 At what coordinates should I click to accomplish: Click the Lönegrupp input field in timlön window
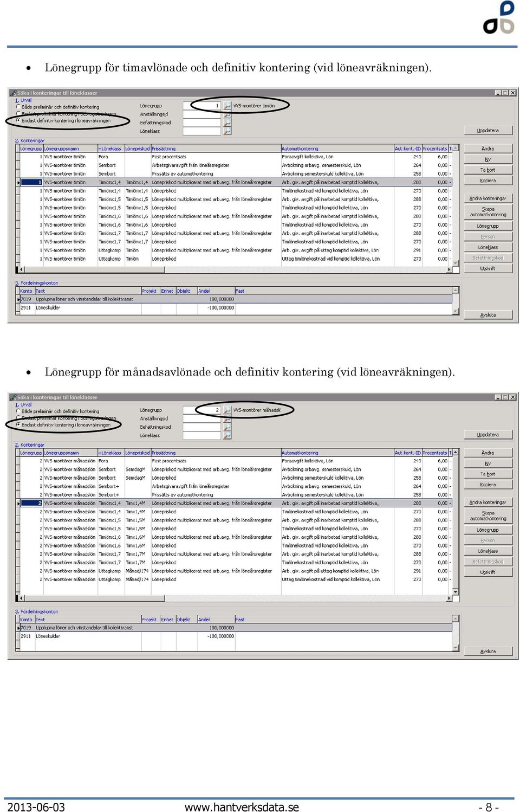click(202, 106)
